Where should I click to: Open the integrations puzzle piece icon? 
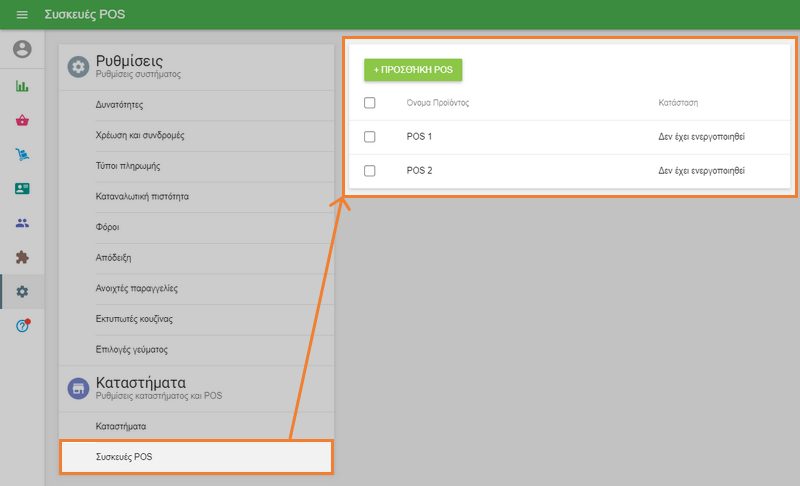(x=22, y=257)
